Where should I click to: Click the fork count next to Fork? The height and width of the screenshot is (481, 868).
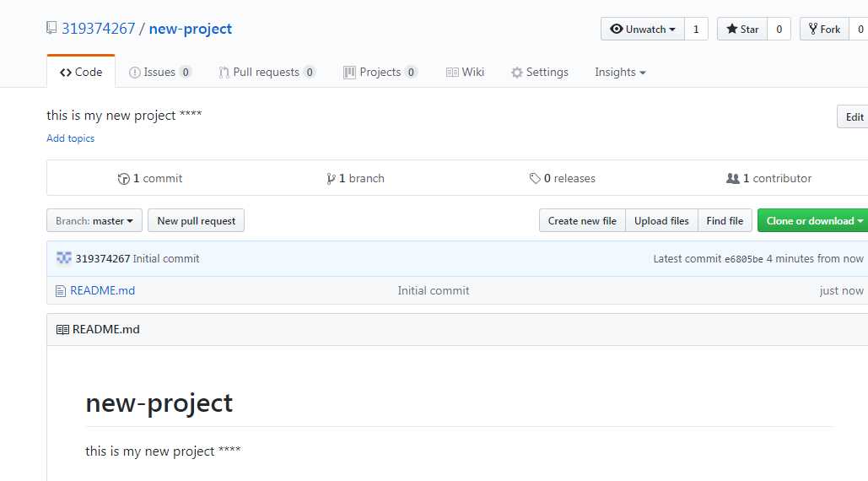click(859, 29)
